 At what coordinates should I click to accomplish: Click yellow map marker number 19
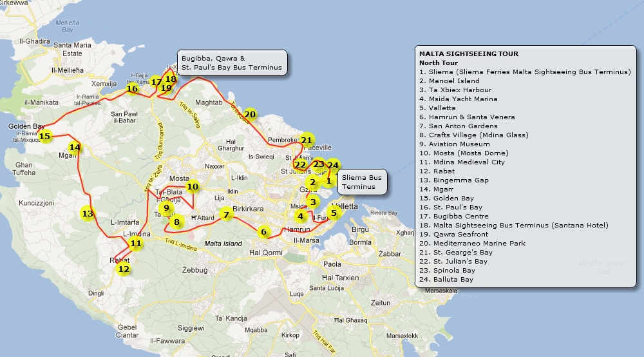166,88
